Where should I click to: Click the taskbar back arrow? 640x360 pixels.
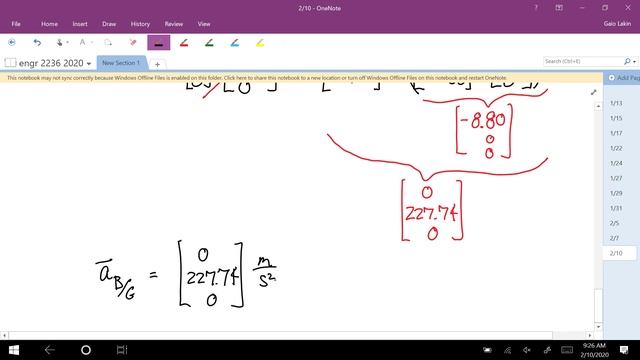50,350
